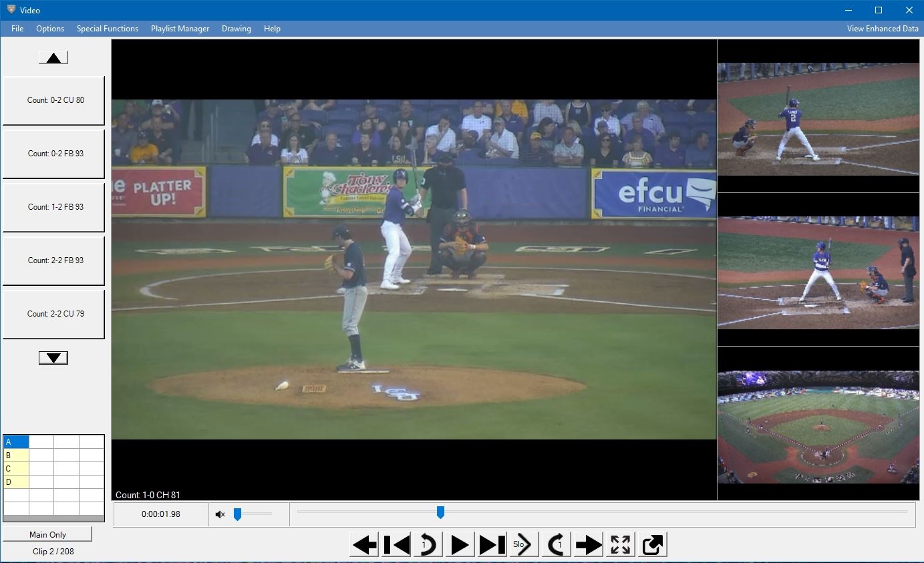Image resolution: width=924 pixels, height=563 pixels.
Task: Open video in external window via pop-out icon
Action: (651, 544)
